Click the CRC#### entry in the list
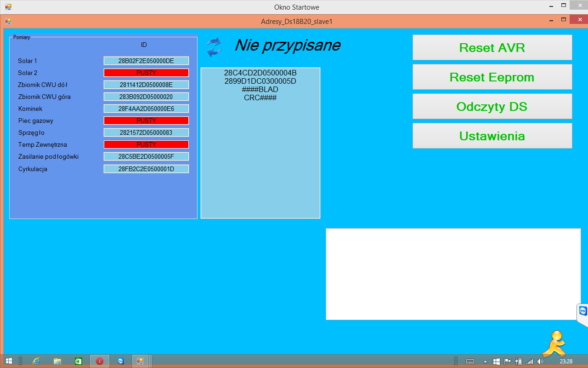The image size is (588, 368). 260,98
